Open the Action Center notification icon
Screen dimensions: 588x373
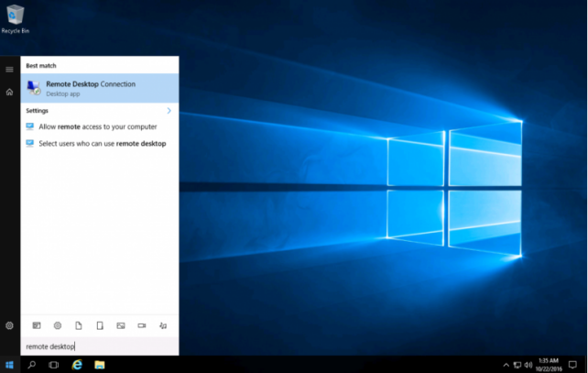(x=572, y=365)
